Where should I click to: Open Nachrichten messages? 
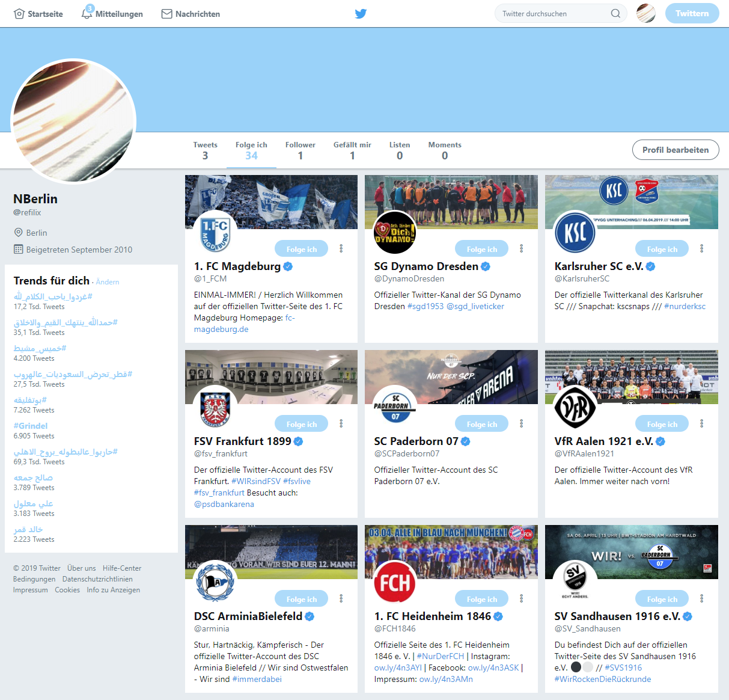[191, 14]
